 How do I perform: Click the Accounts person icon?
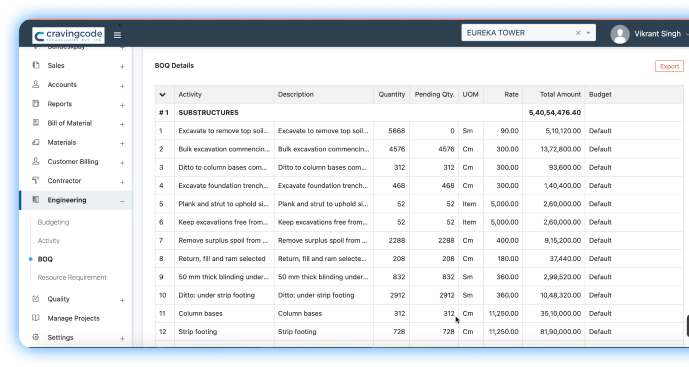36,84
